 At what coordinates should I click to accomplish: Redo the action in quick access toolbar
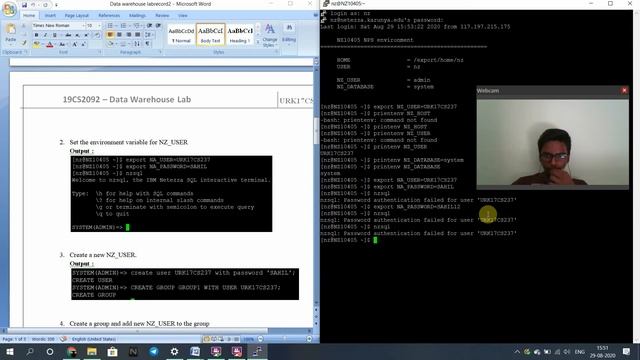[x=45, y=5]
